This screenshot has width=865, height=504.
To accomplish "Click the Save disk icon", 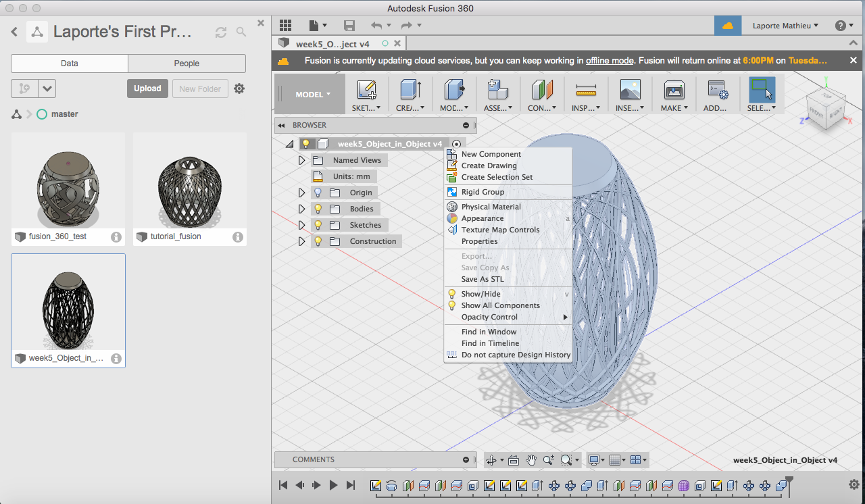I will pos(349,26).
